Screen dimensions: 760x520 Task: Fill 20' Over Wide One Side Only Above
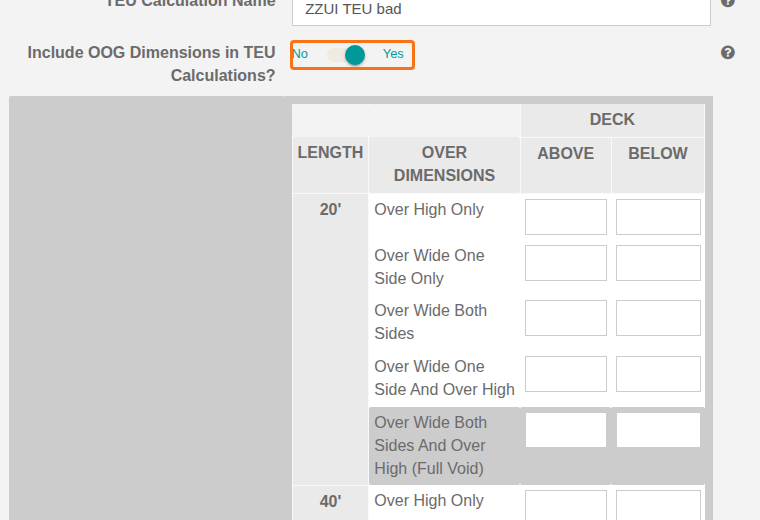click(566, 263)
